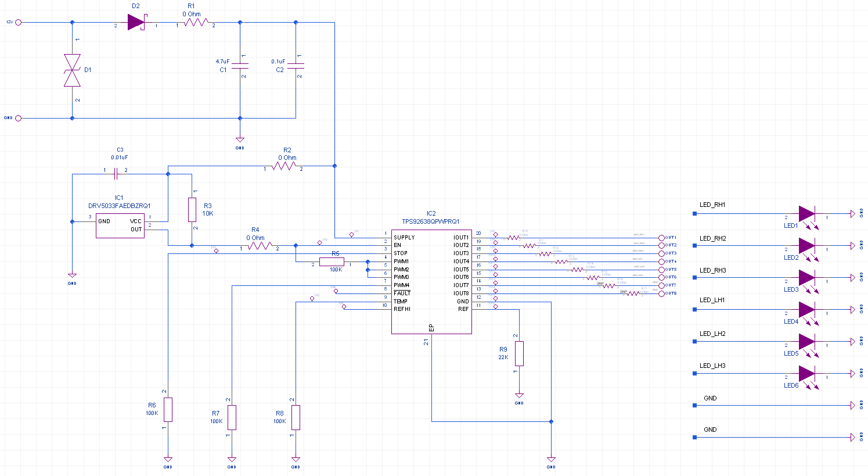The image size is (868, 476).
Task: Select the C2 0.1uF capacitor symbol
Action: (296, 66)
